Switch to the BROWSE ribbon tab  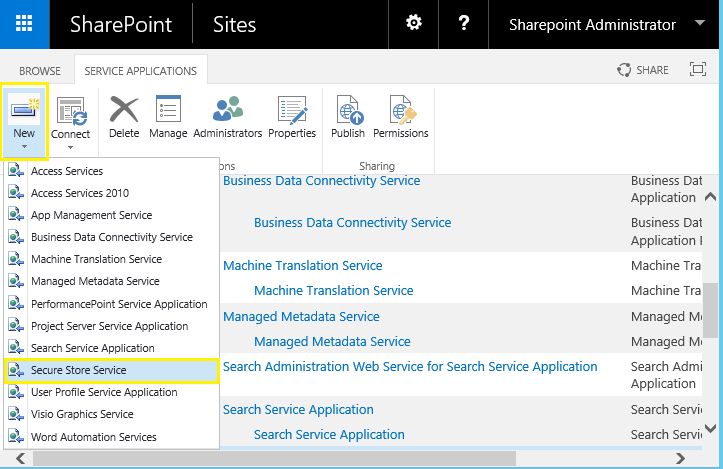pyautogui.click(x=40, y=71)
